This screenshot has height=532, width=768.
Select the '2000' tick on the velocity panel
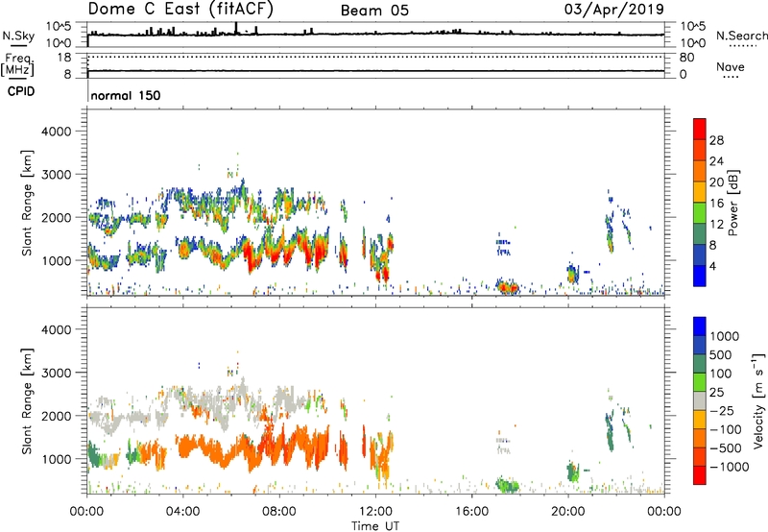(x=56, y=416)
